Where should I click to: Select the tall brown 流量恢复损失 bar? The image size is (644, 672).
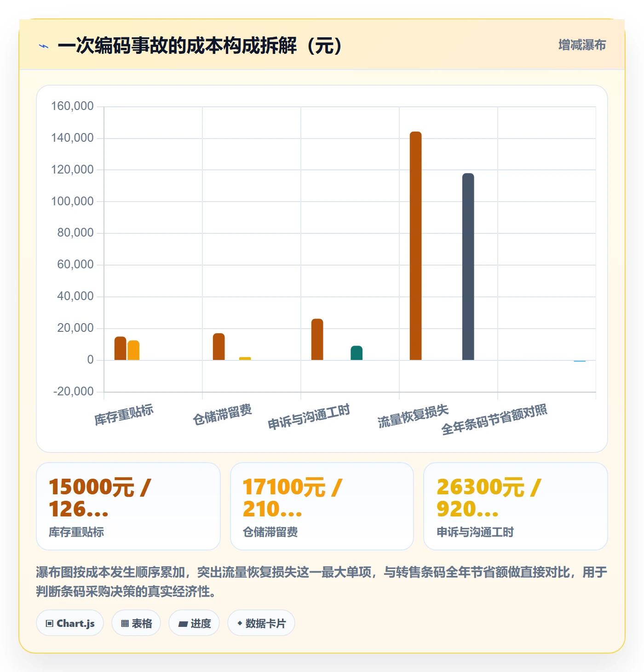pos(416,246)
